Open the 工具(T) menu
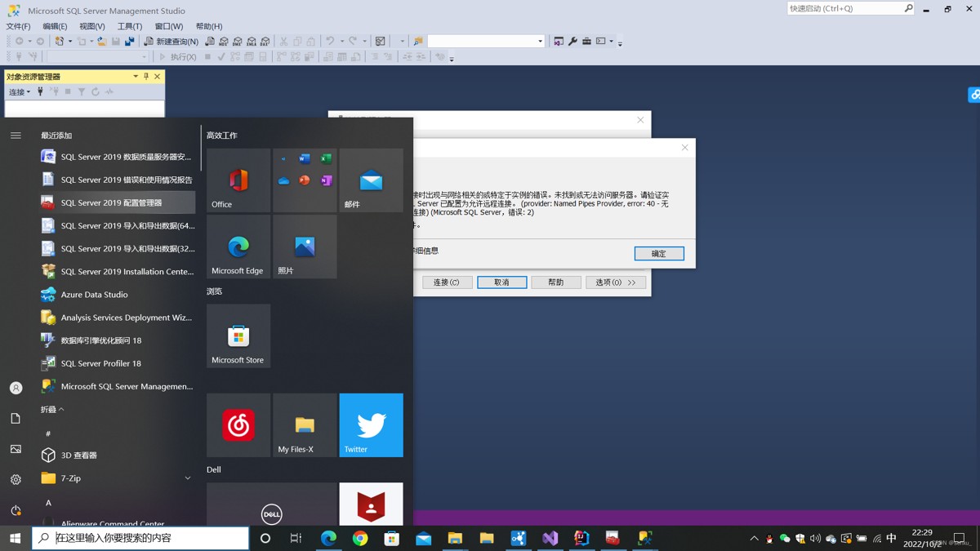 (x=129, y=26)
